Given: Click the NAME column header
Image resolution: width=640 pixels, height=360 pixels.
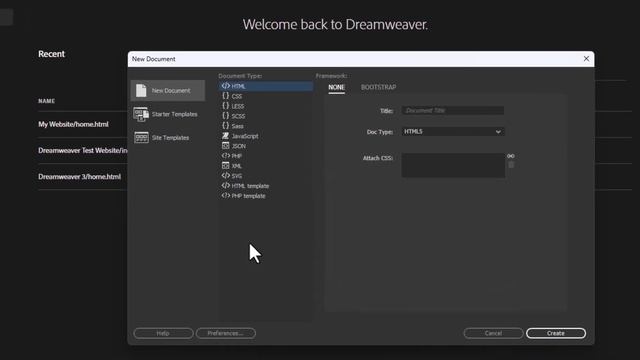Looking at the screenshot, I should [47, 101].
